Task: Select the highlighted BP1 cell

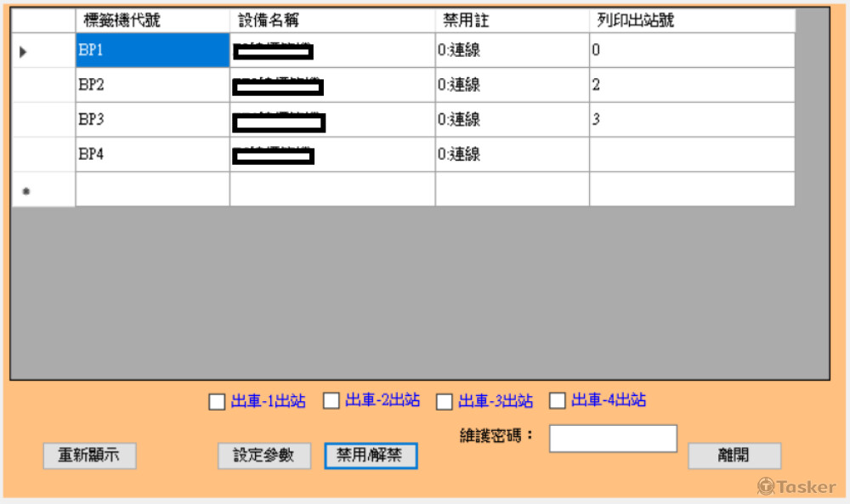Action: [151, 50]
